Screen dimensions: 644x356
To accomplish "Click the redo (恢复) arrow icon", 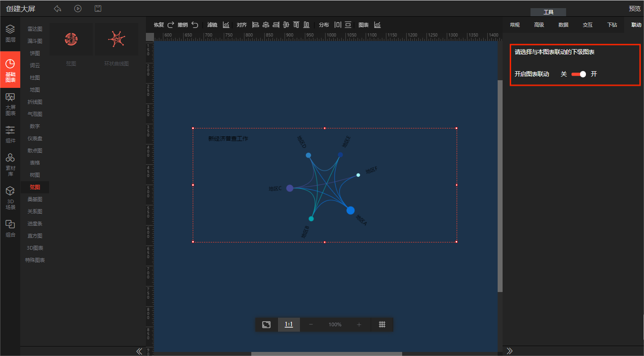I will click(x=171, y=25).
